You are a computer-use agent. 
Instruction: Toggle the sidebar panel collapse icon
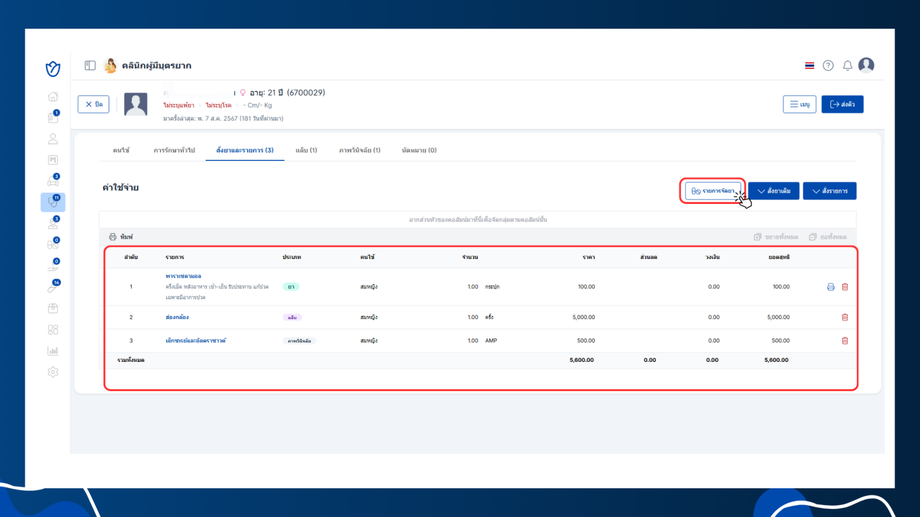[90, 66]
